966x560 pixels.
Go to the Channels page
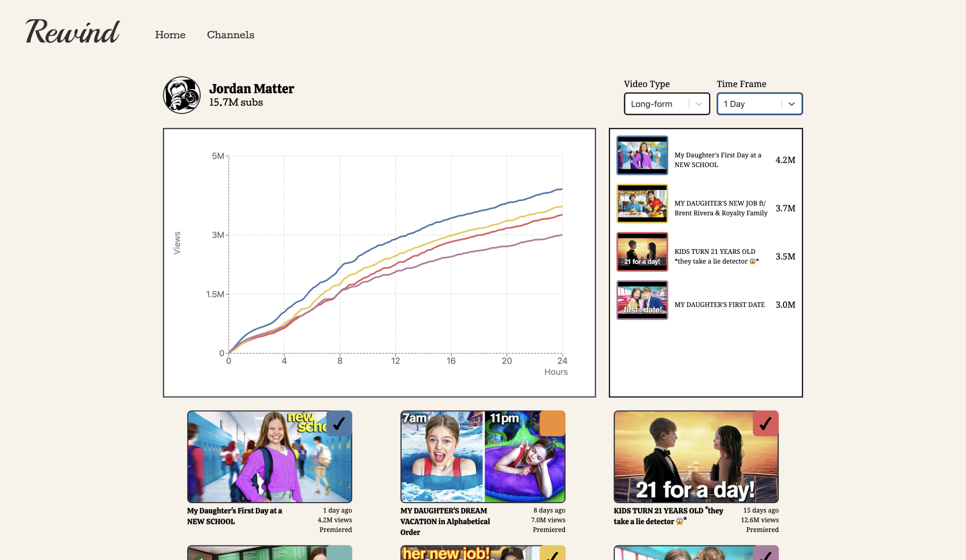[231, 35]
